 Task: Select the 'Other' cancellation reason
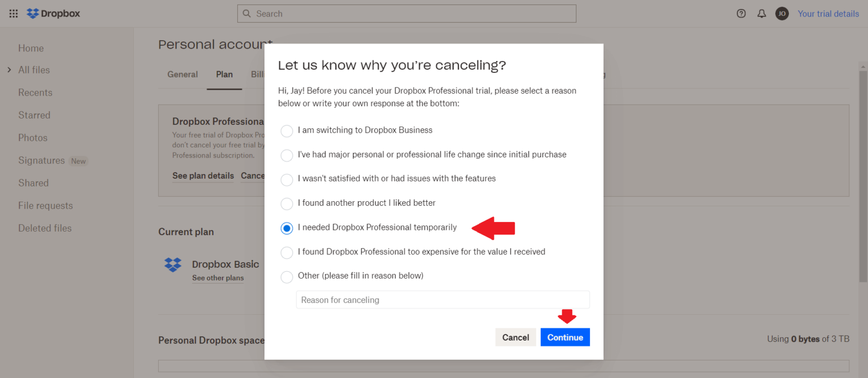click(287, 277)
